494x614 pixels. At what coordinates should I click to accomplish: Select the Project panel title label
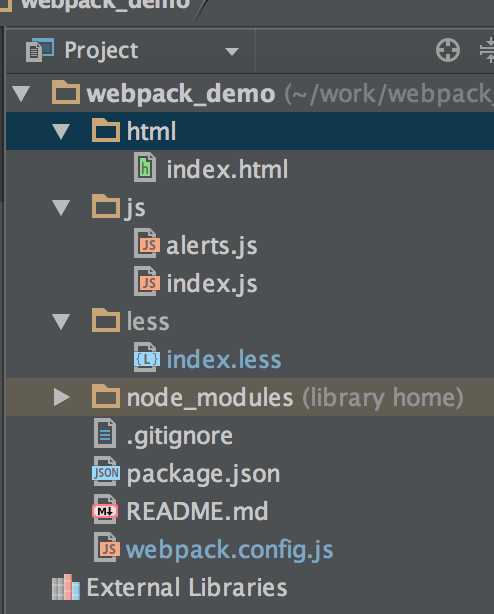101,51
